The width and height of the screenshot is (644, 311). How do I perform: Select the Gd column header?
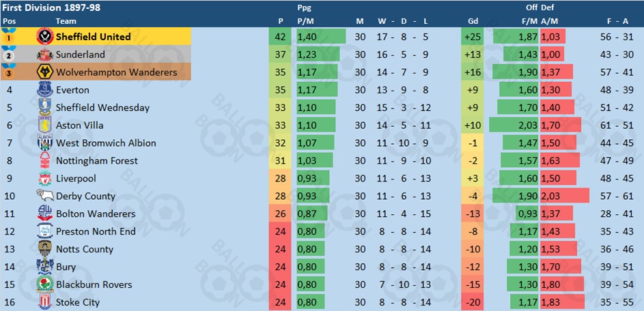(x=473, y=21)
